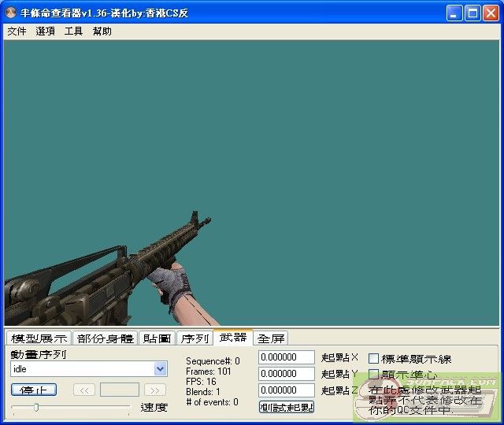Screen dimensions: 504x425
Task: Click the FPS: 16 text
Action: [x=201, y=382]
